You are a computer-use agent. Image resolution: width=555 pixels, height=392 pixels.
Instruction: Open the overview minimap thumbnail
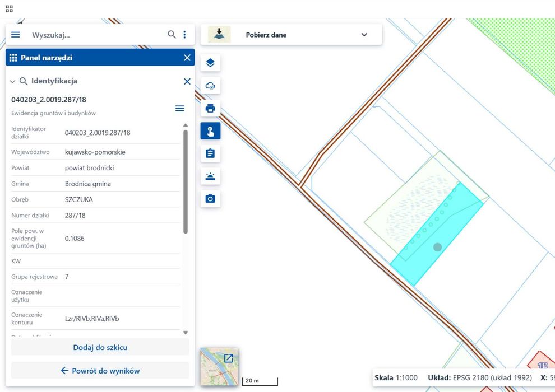(x=219, y=367)
